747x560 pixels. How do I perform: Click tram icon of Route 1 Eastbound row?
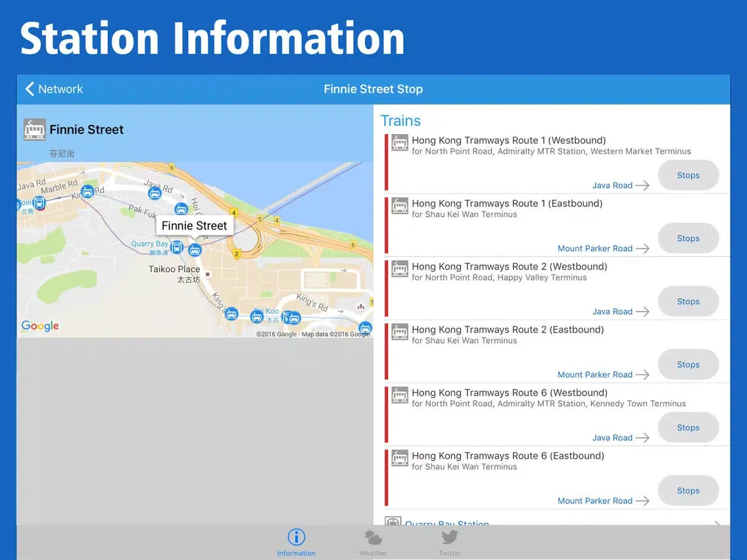(400, 205)
